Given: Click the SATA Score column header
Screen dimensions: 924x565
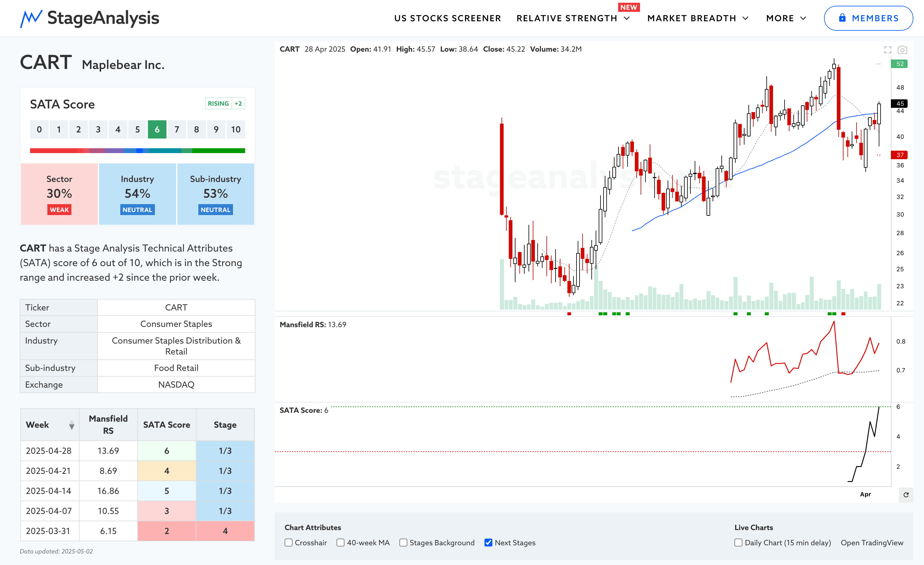Looking at the screenshot, I should 167,425.
